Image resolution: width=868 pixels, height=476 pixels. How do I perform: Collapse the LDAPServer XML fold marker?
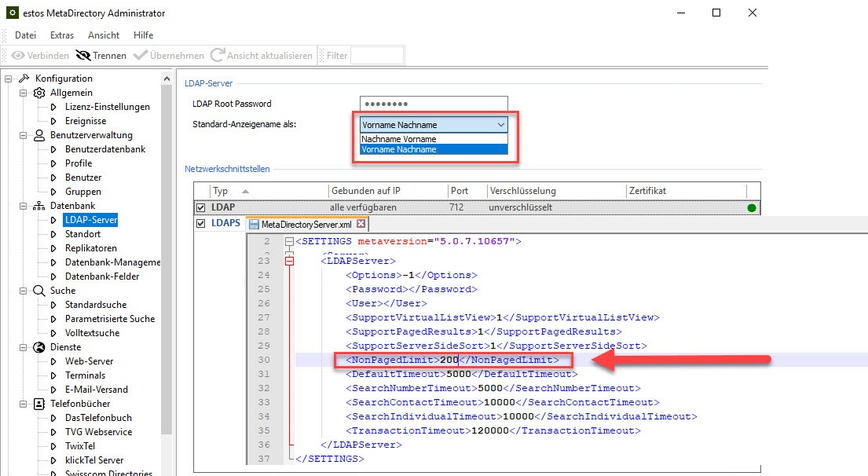coord(289,261)
